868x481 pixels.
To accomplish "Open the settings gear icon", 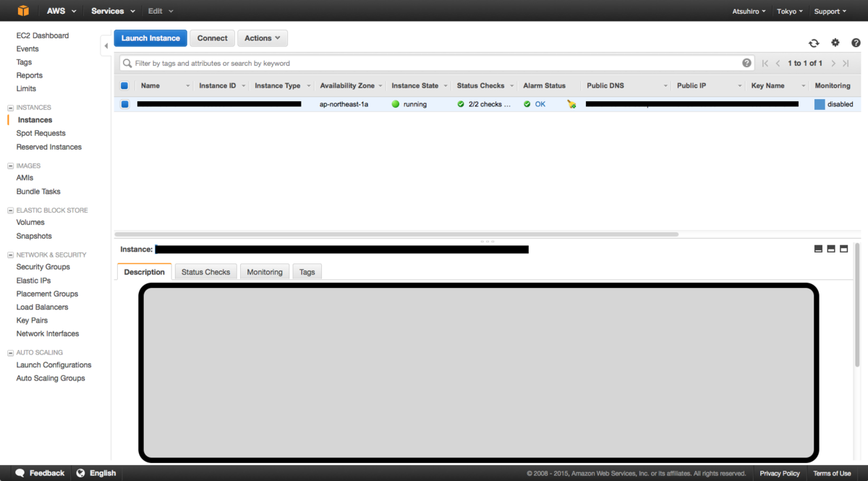I will 835,43.
